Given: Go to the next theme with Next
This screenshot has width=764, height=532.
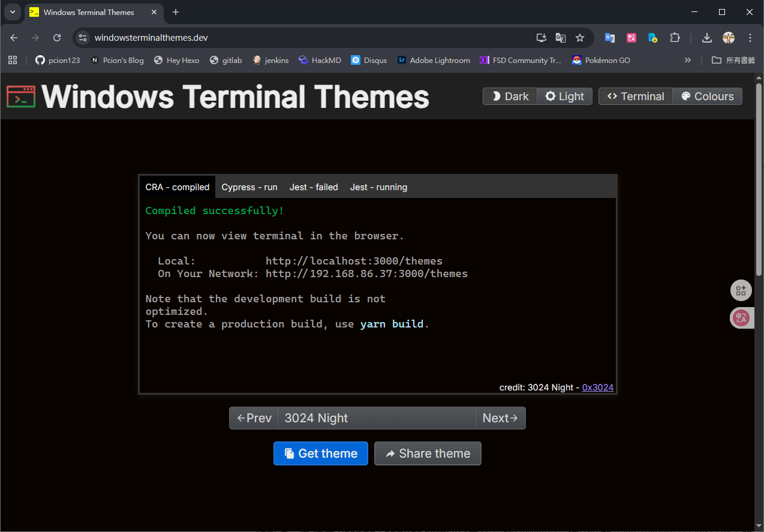Looking at the screenshot, I should pyautogui.click(x=501, y=418).
